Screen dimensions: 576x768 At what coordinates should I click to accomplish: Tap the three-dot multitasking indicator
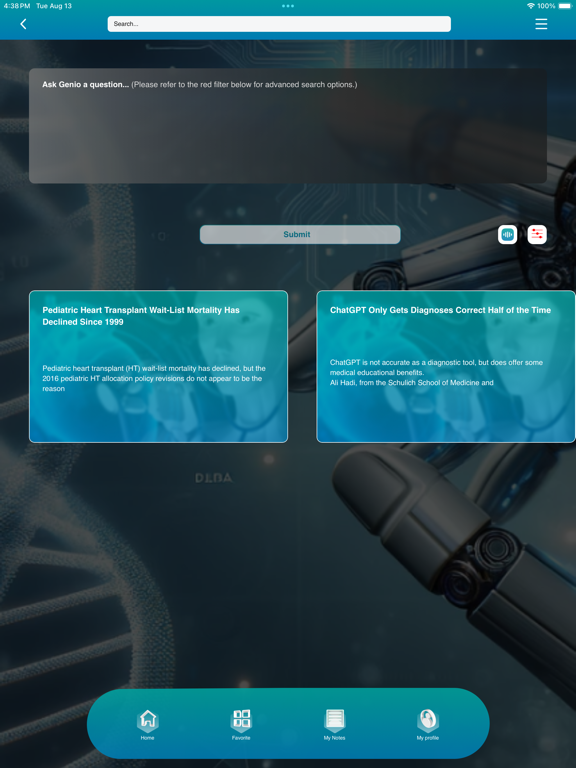pos(288,6)
